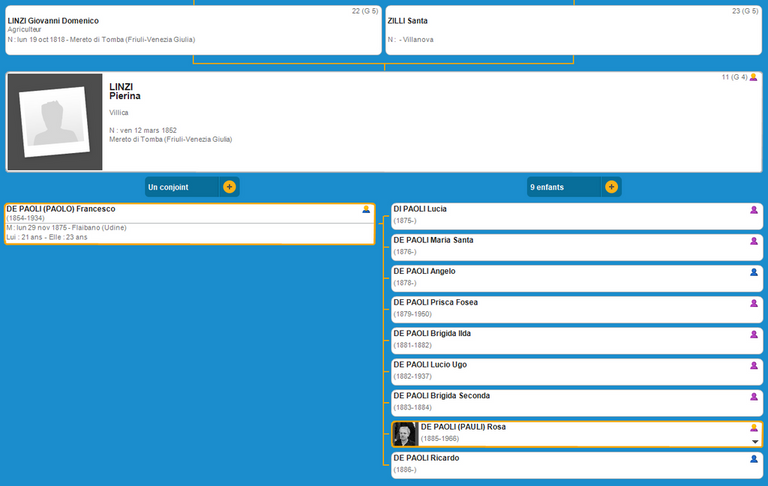Click the female icon for Di Paoli Lucia
This screenshot has height=486, width=768.
tap(754, 210)
